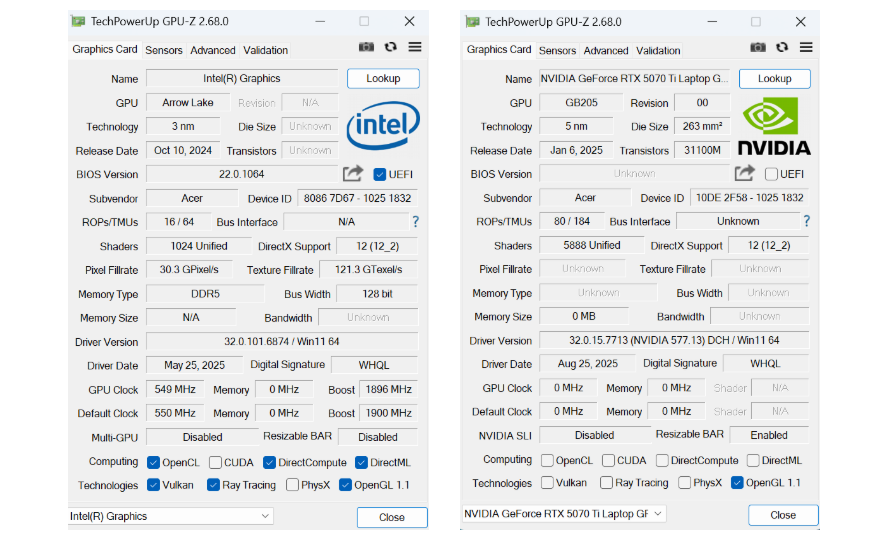Click Name field showing NVIDIA GeForce RTX 5070 Ti
The width and height of the screenshot is (895, 537).
(634, 78)
